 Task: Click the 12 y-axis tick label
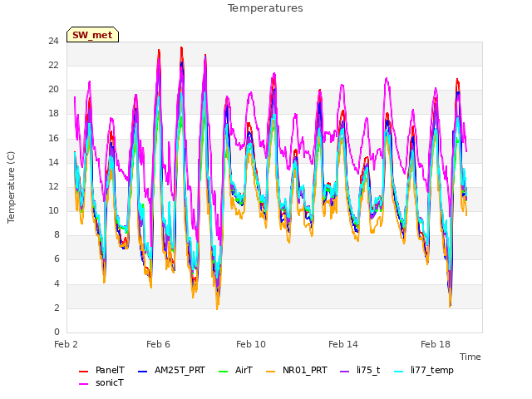click(x=53, y=186)
